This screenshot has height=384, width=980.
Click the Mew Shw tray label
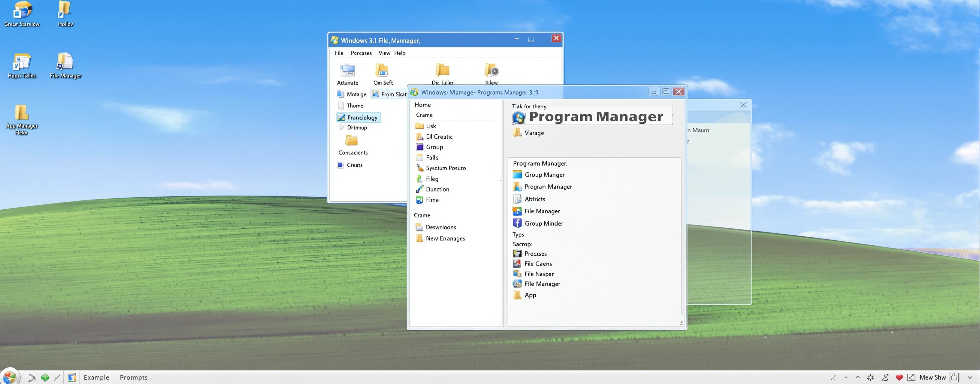click(933, 377)
